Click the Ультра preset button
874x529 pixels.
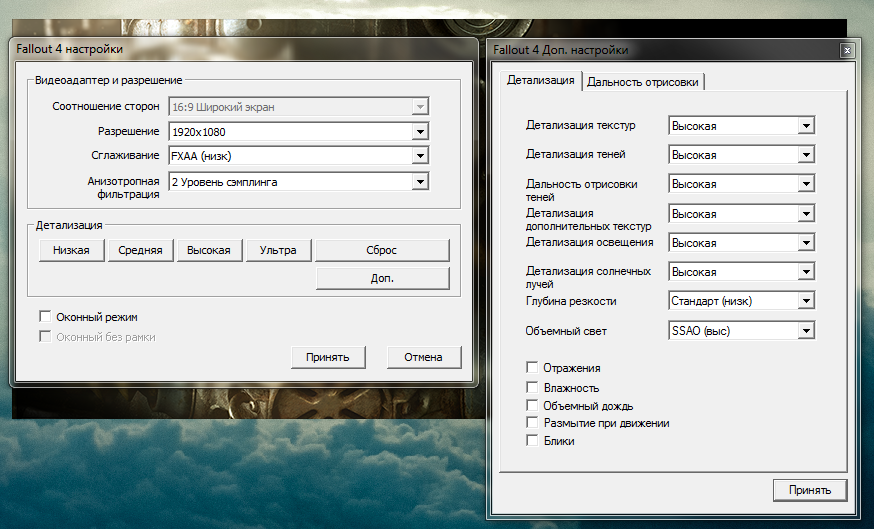click(x=278, y=250)
